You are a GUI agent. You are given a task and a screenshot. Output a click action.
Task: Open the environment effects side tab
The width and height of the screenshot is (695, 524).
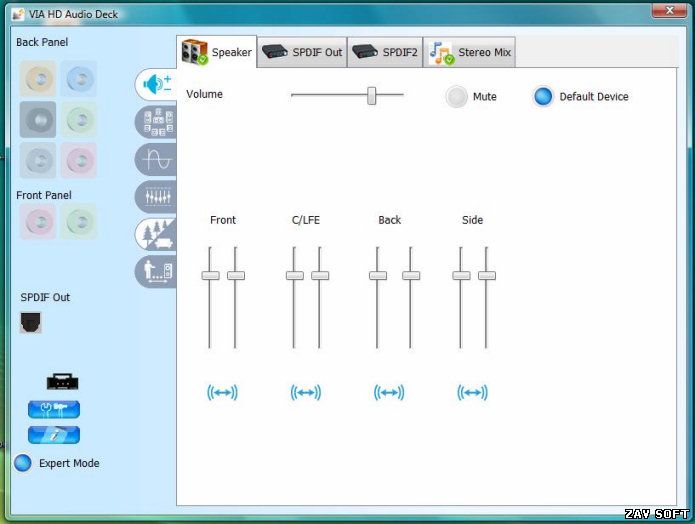[x=156, y=234]
